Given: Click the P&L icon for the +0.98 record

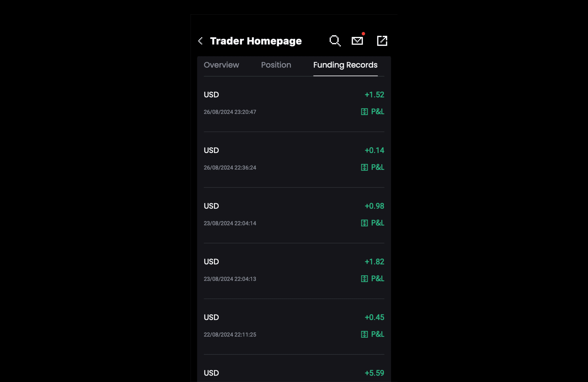Looking at the screenshot, I should (x=364, y=223).
